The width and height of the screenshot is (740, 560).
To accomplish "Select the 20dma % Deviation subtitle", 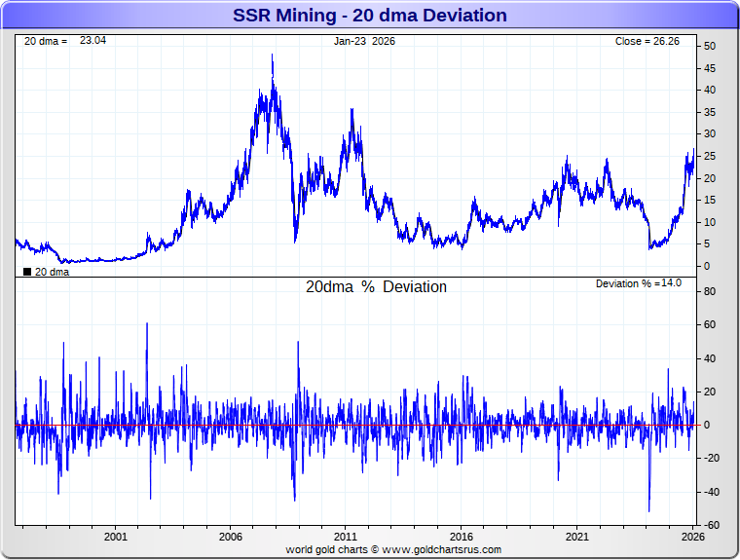I will point(376,287).
